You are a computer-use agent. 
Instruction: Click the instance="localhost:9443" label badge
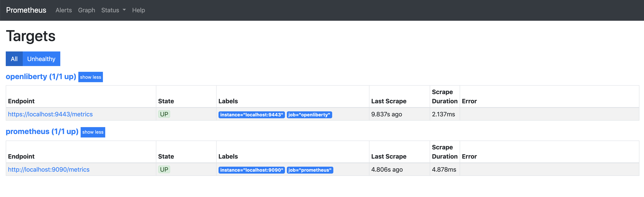[x=252, y=115]
